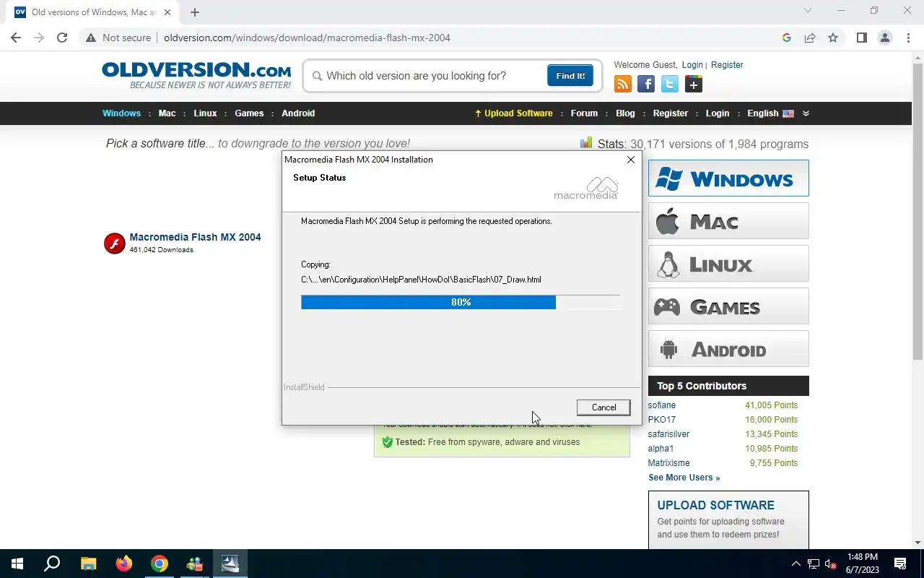Select the Games sidebar button

point(728,306)
